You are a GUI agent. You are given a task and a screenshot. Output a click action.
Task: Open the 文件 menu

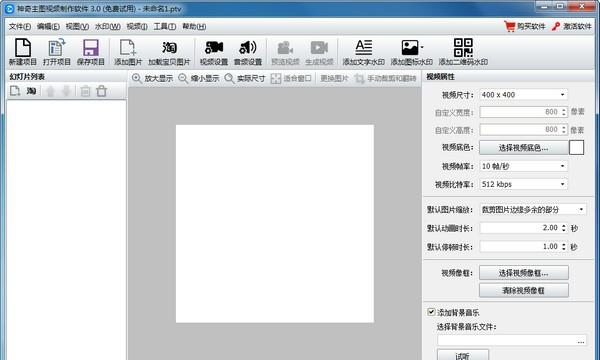click(20, 26)
